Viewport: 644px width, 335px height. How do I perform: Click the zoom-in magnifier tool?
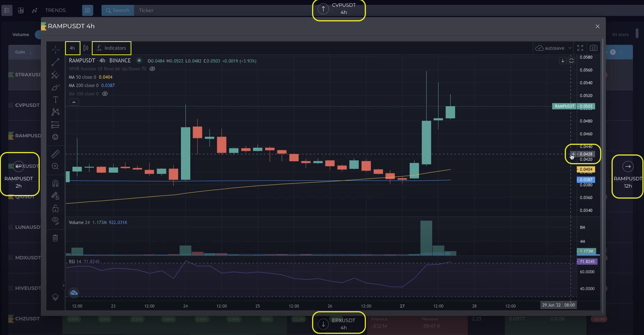point(55,166)
